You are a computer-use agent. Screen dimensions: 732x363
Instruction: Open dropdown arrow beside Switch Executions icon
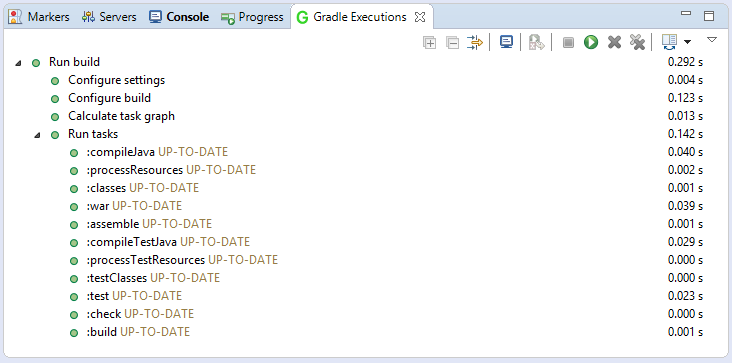click(687, 42)
